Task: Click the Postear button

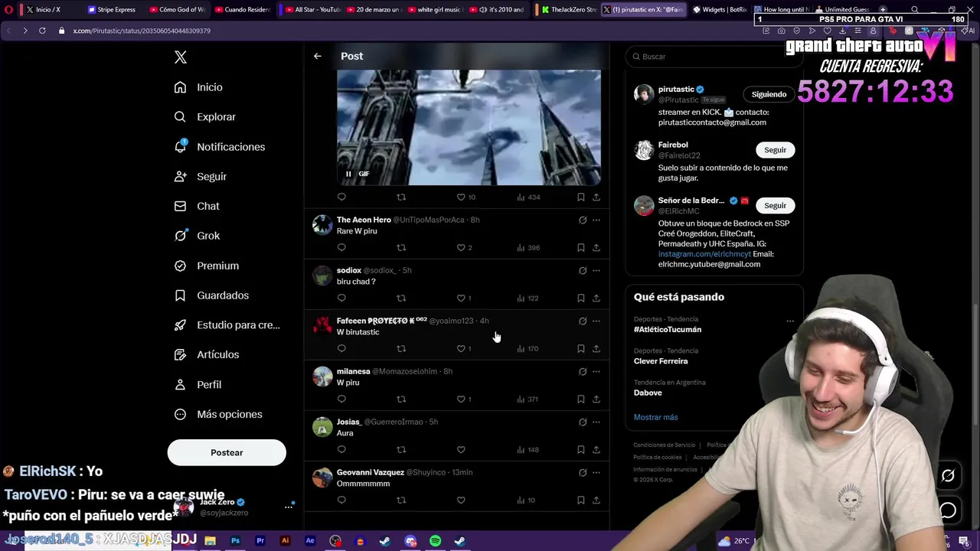Action: [x=227, y=452]
